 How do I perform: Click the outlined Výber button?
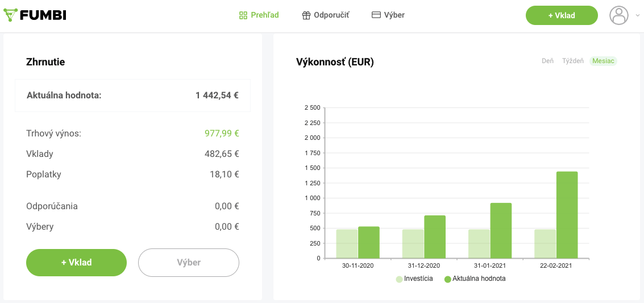189,263
